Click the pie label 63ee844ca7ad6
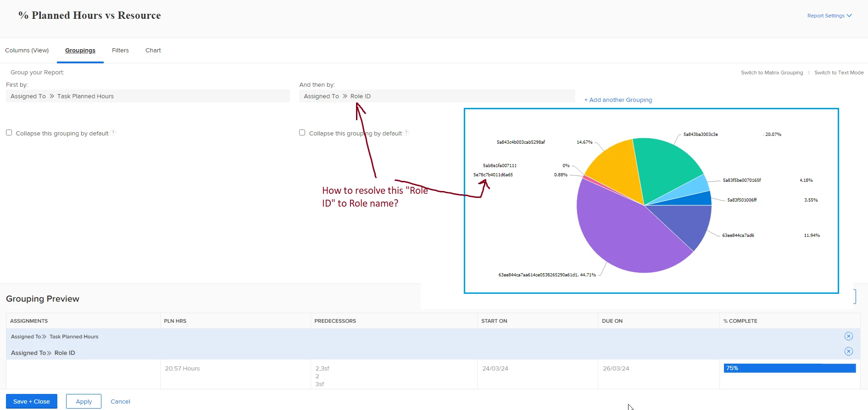The height and width of the screenshot is (410, 868). [738, 236]
